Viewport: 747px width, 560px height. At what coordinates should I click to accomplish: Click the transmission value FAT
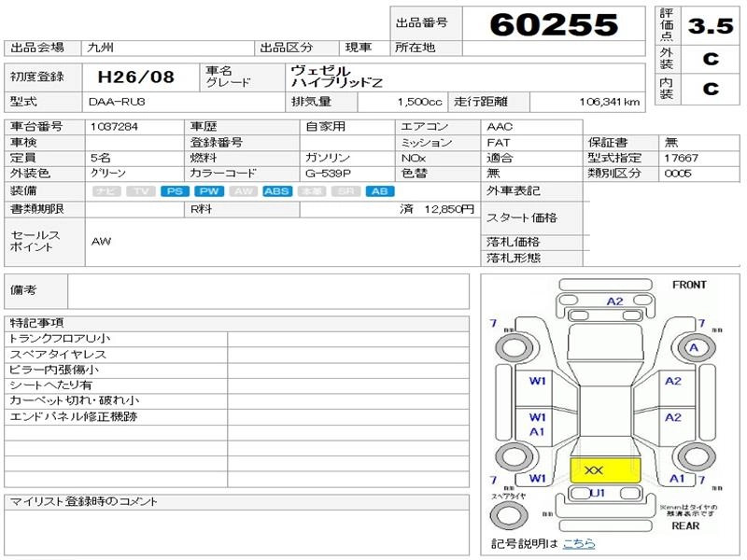click(499, 143)
